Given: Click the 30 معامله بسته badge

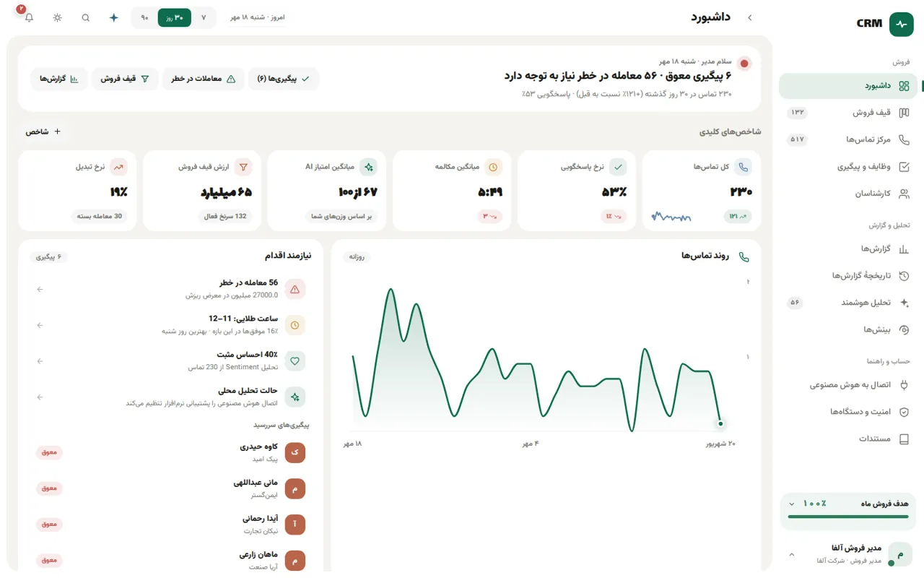Looking at the screenshot, I should [100, 216].
